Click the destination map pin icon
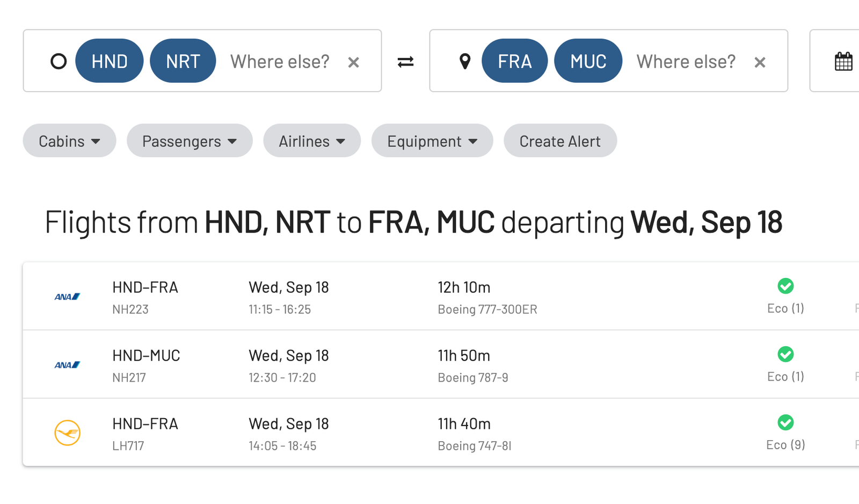The height and width of the screenshot is (504, 859). [x=465, y=61]
